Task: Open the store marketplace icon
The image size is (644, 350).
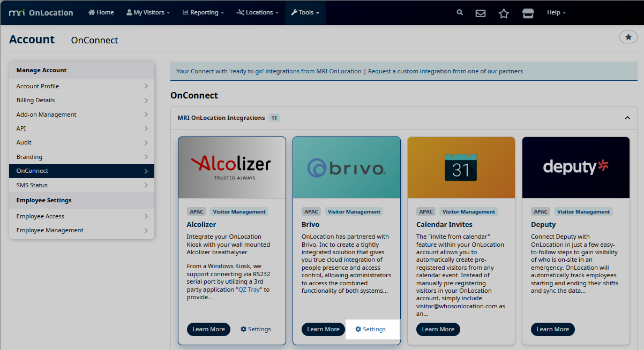Action: (528, 13)
